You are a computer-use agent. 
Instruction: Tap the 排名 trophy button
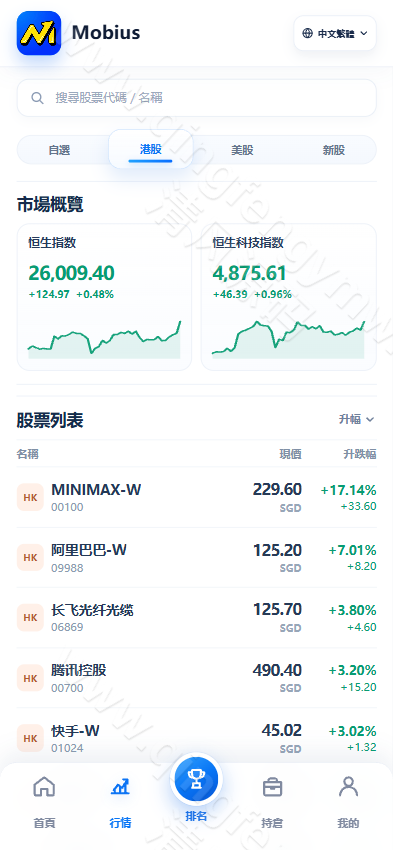point(196,779)
